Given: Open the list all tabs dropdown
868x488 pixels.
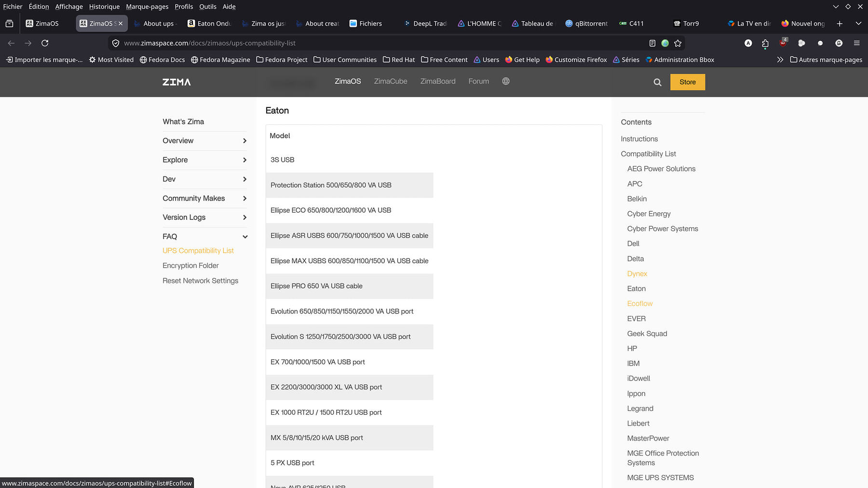Looking at the screenshot, I should (858, 24).
